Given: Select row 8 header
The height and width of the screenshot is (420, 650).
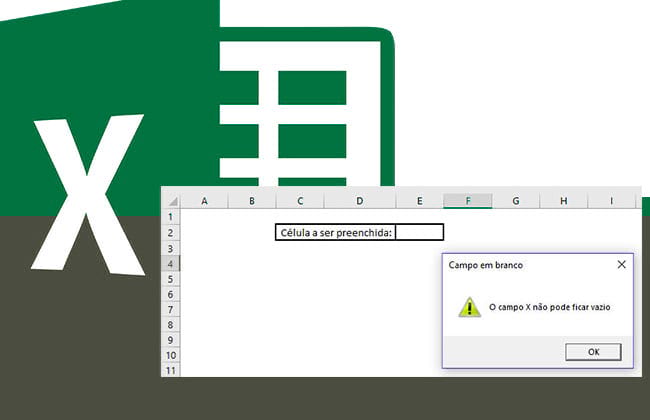Looking at the screenshot, I should pos(170,325).
